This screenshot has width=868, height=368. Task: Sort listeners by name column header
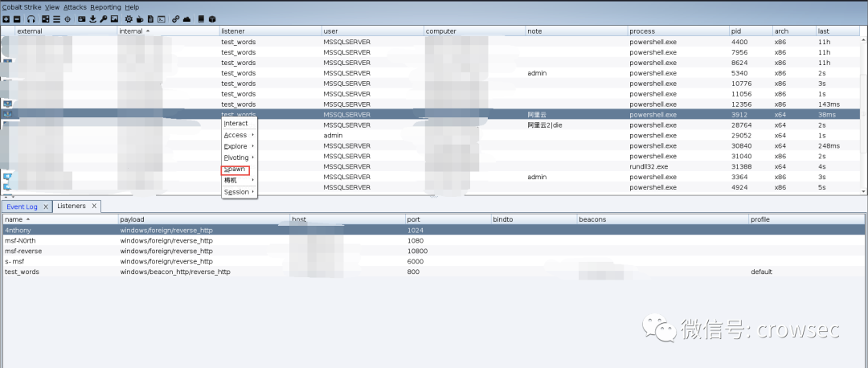click(59, 219)
